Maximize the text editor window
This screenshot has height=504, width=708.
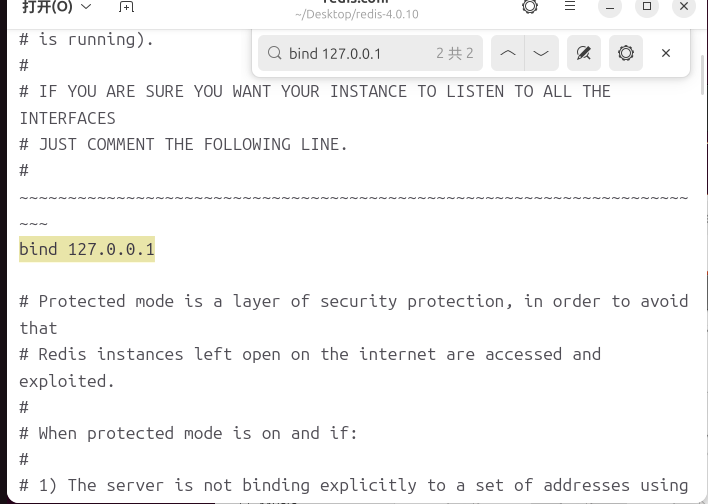pos(647,6)
